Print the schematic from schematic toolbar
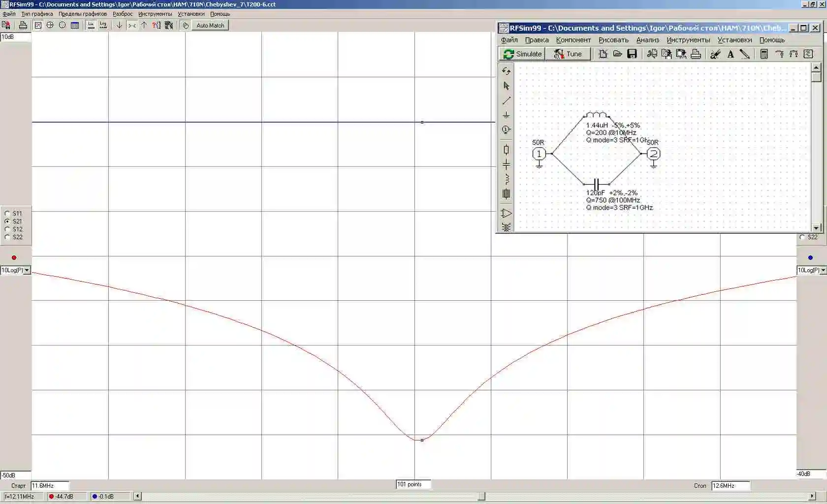 point(696,54)
